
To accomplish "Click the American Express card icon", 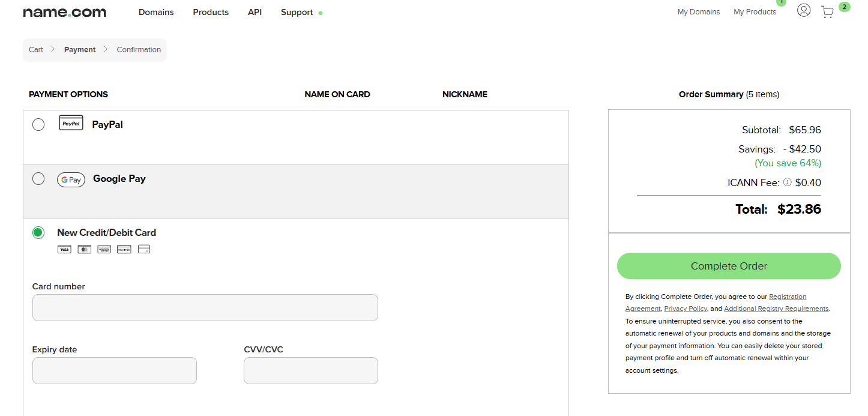I will pos(104,249).
